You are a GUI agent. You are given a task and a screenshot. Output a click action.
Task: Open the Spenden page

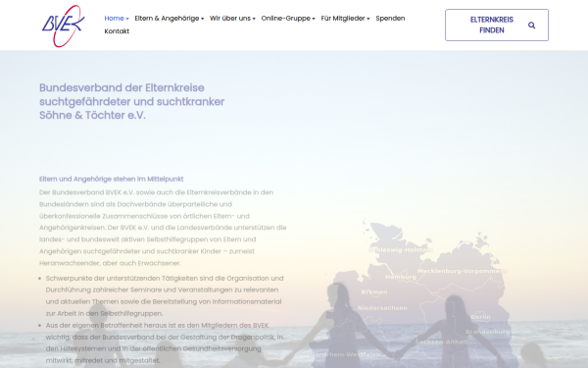point(390,18)
